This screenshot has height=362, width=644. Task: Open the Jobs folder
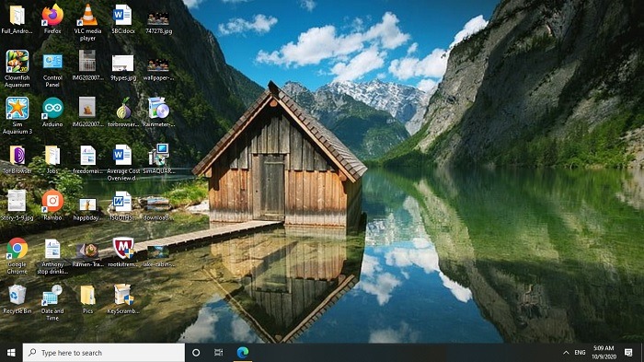click(x=52, y=159)
